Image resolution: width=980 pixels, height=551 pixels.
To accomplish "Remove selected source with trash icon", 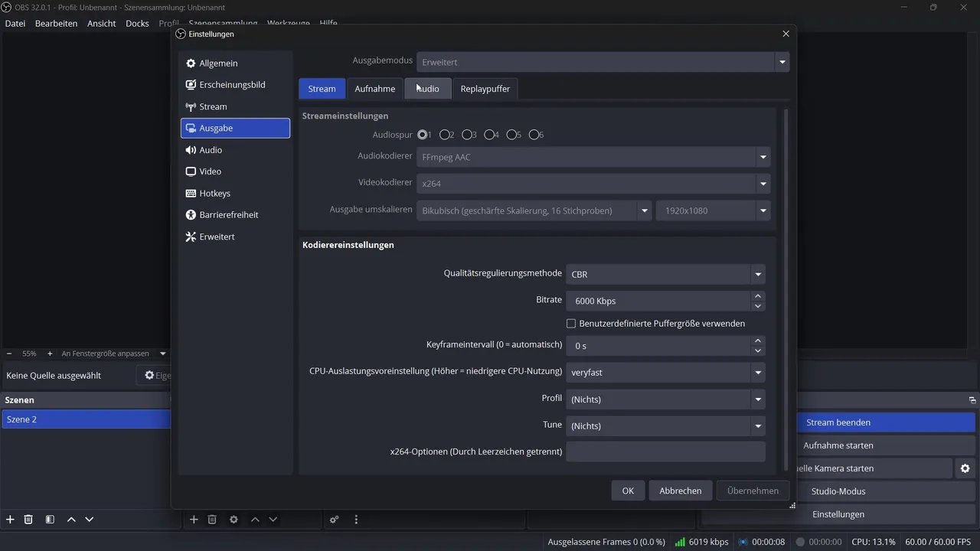I will [x=212, y=520].
